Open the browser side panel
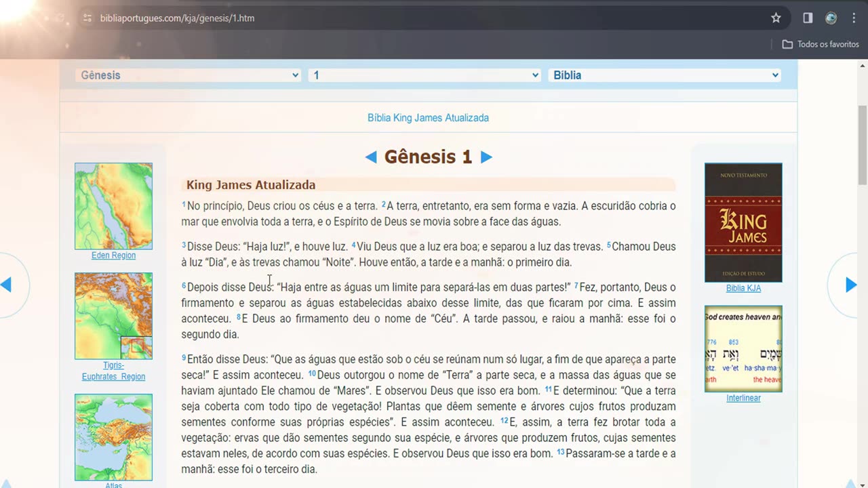 click(x=808, y=18)
